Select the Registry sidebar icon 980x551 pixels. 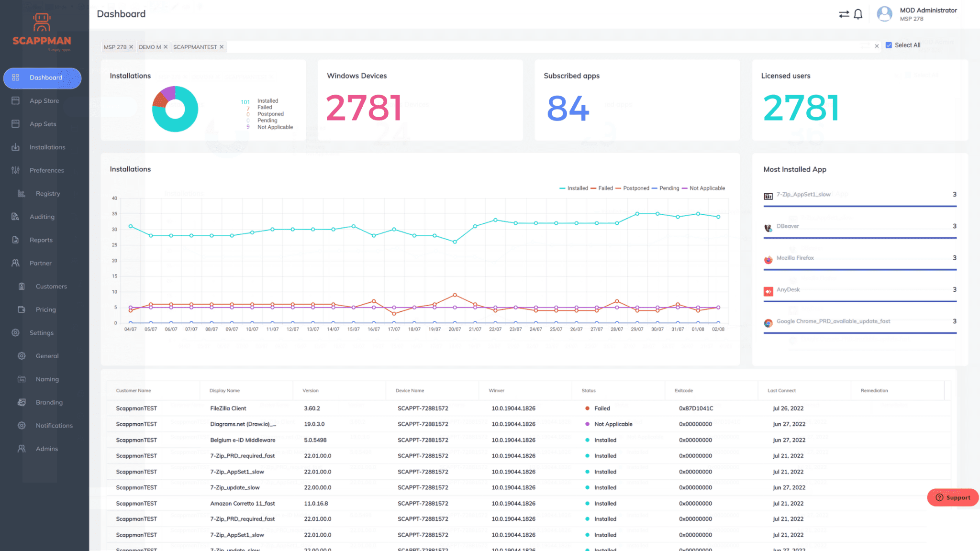21,193
